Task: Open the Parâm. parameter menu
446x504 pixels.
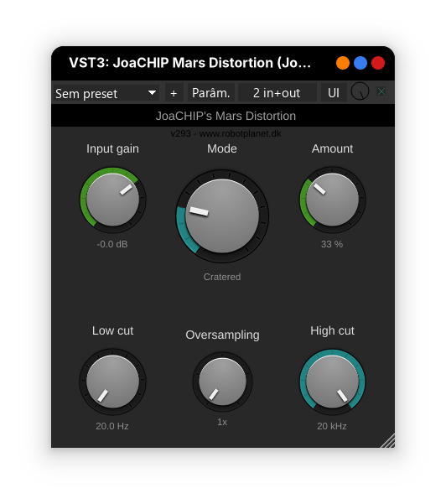Action: (210, 93)
